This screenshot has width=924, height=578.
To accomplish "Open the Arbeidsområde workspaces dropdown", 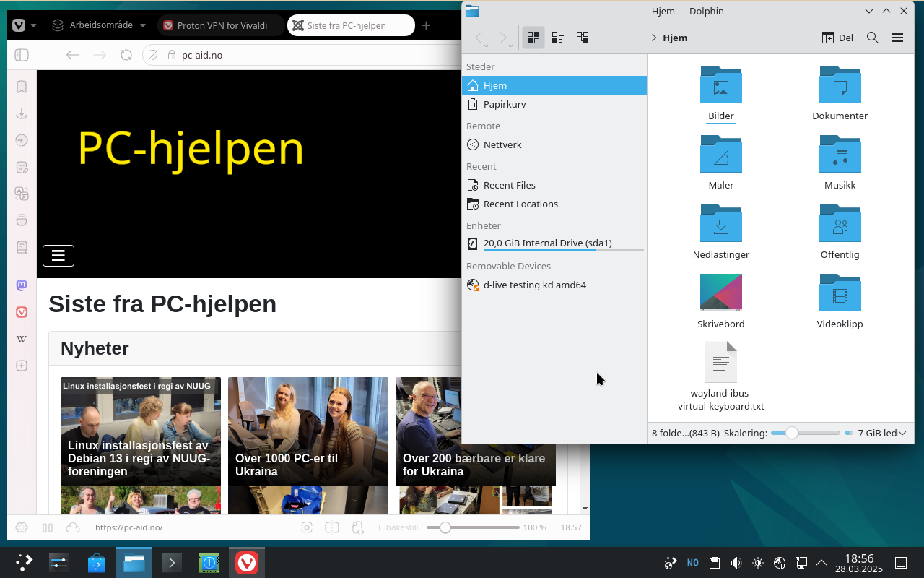I will pyautogui.click(x=99, y=25).
